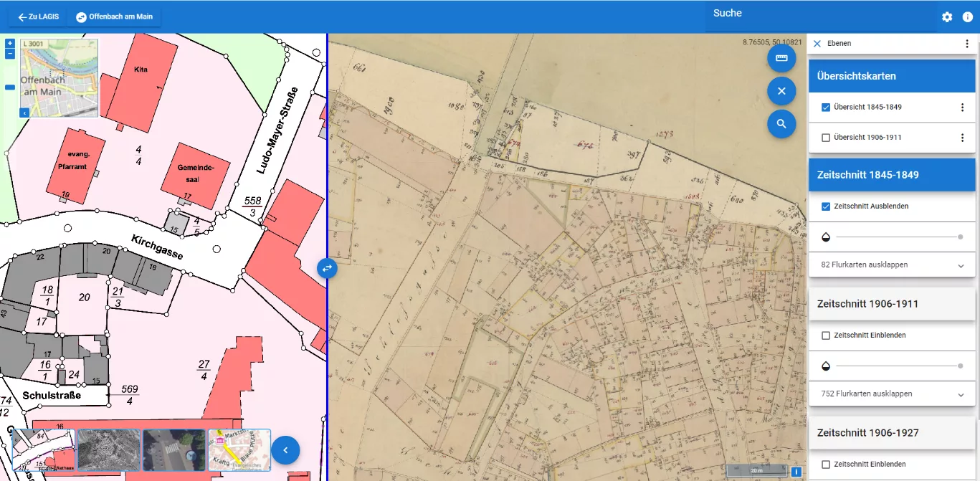Click the round X button on map
Screen dimensions: 980x481
pyautogui.click(x=781, y=91)
